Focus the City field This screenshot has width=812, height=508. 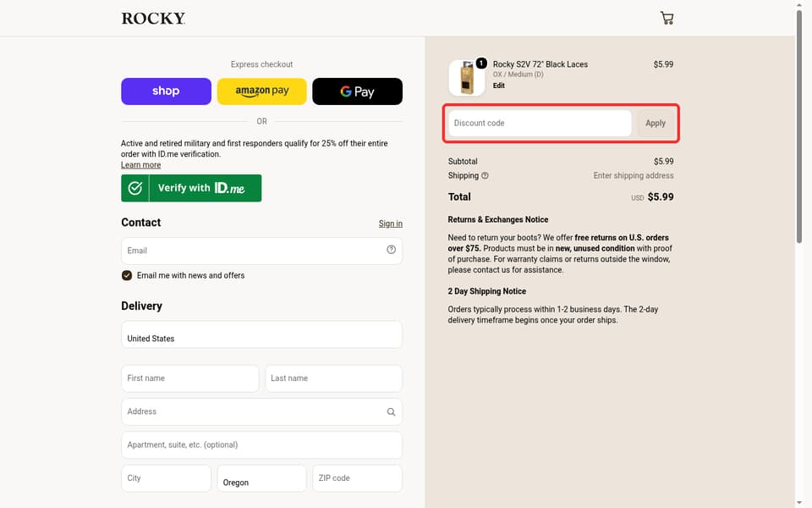click(167, 478)
